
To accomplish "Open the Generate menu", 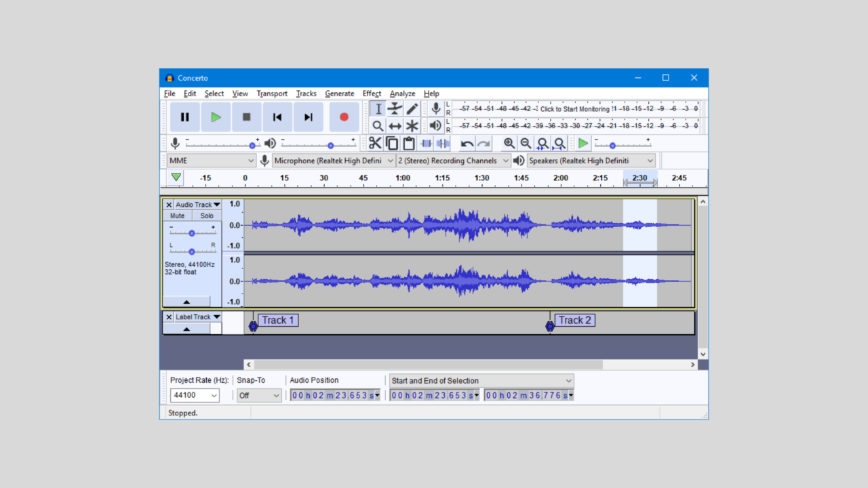I will click(x=339, y=94).
